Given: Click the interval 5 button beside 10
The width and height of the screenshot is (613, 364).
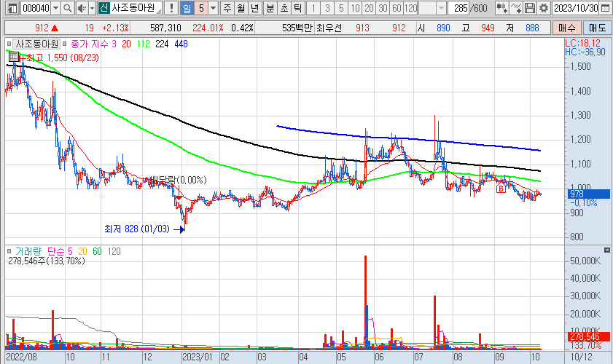Looking at the screenshot, I should point(341,8).
